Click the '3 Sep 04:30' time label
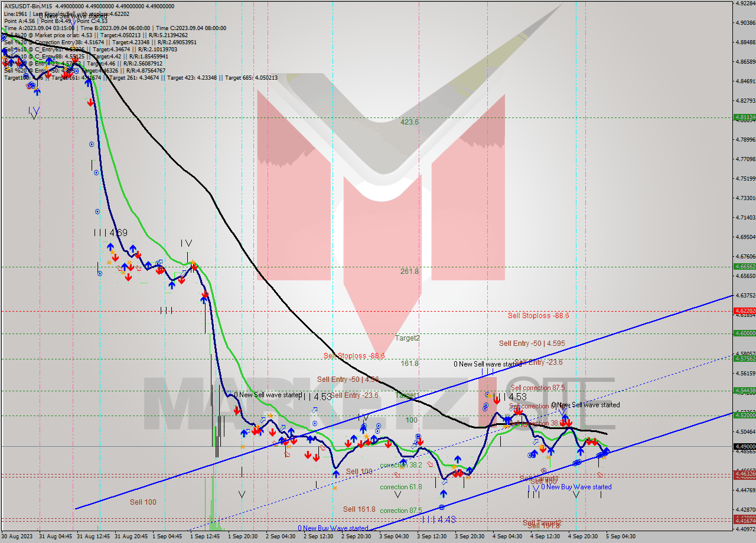Screen dimensions: 756x543 [x=394, y=537]
